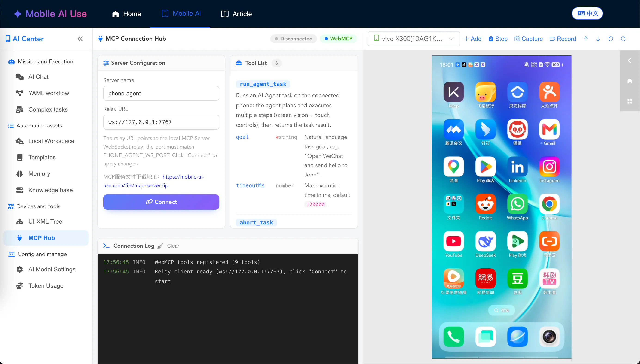
Task: Tap the Chrome app on phone screen
Action: 549,207
